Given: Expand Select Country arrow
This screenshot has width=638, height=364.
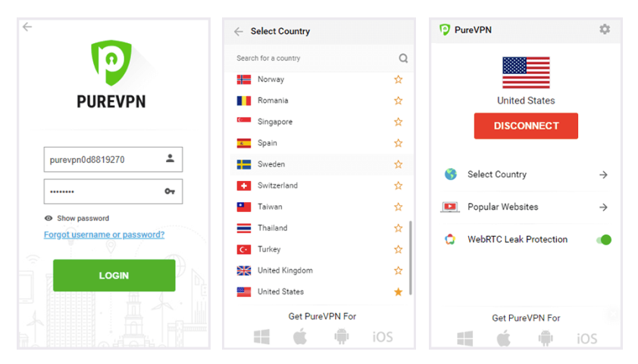Looking at the screenshot, I should [603, 175].
